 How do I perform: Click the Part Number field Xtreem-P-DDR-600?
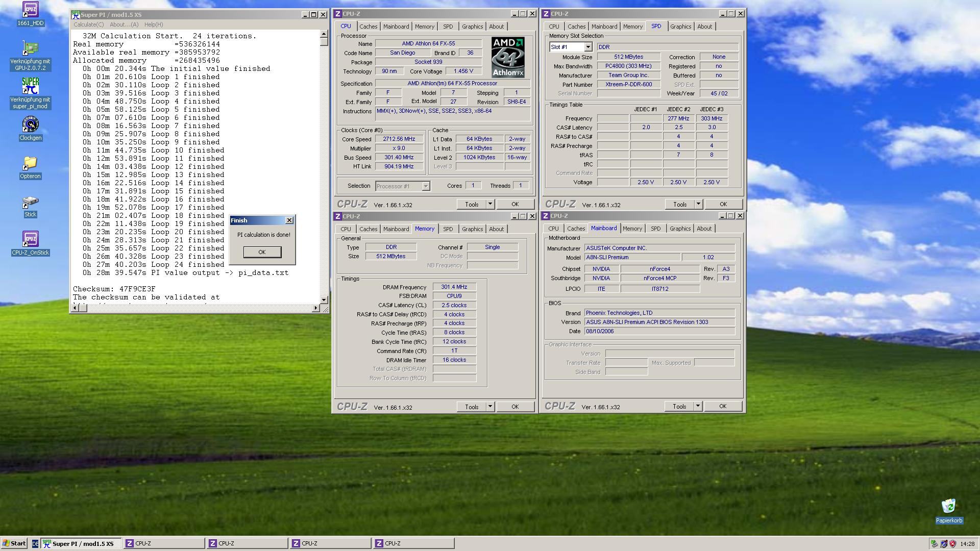coord(628,84)
